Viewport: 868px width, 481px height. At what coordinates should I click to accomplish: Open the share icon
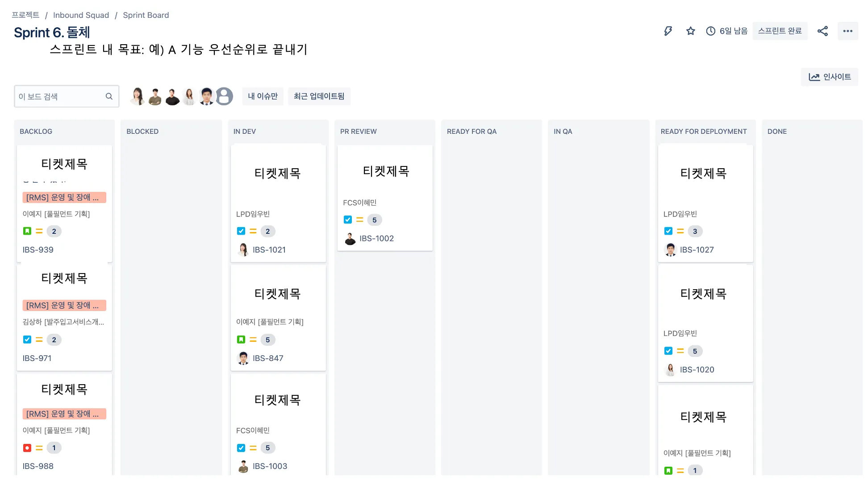822,31
